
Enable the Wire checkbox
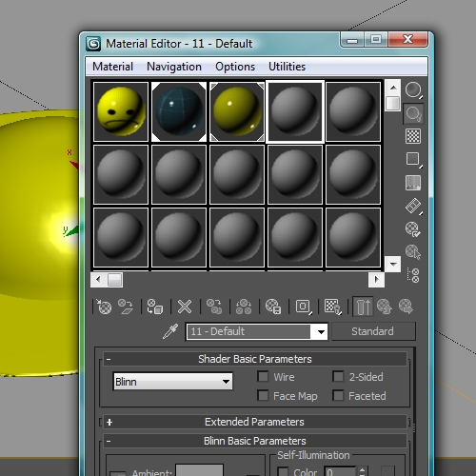point(263,377)
